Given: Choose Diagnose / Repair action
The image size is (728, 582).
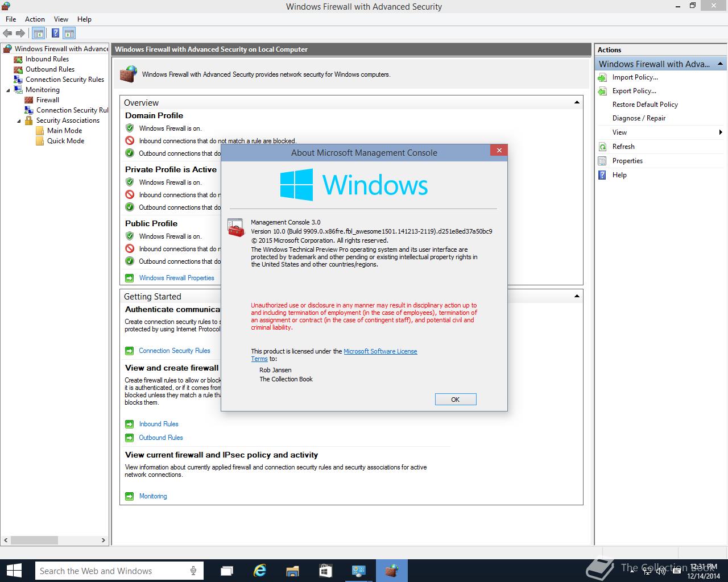Looking at the screenshot, I should (639, 118).
